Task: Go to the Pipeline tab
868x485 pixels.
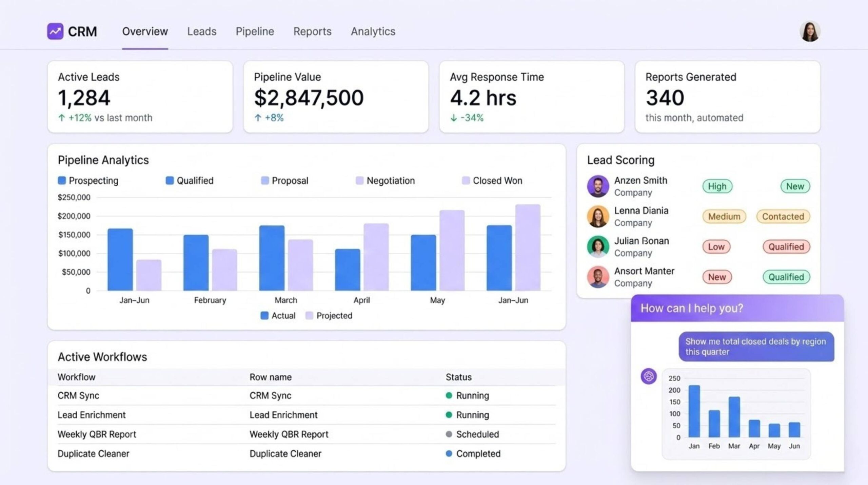Action: pos(255,32)
